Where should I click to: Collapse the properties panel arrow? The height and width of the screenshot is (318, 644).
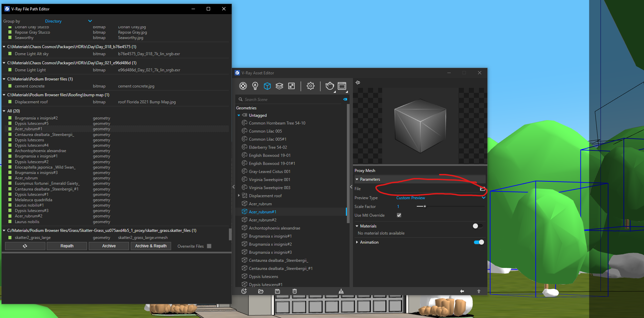(x=351, y=187)
